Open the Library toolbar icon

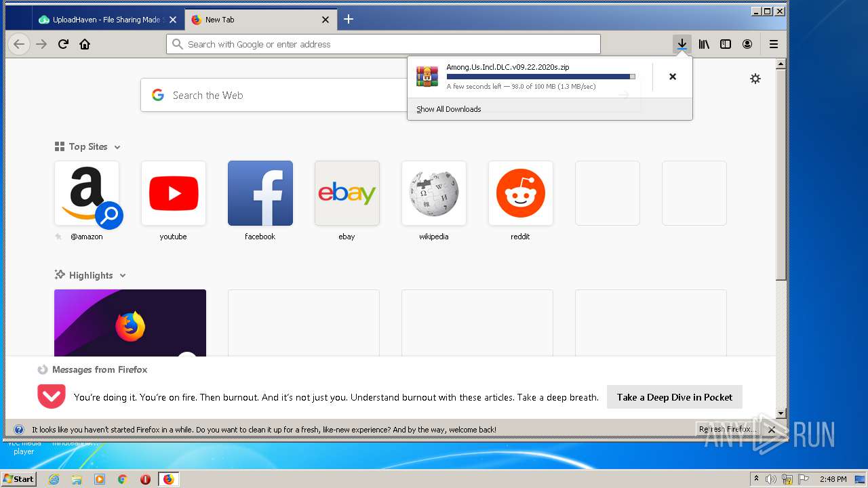705,44
